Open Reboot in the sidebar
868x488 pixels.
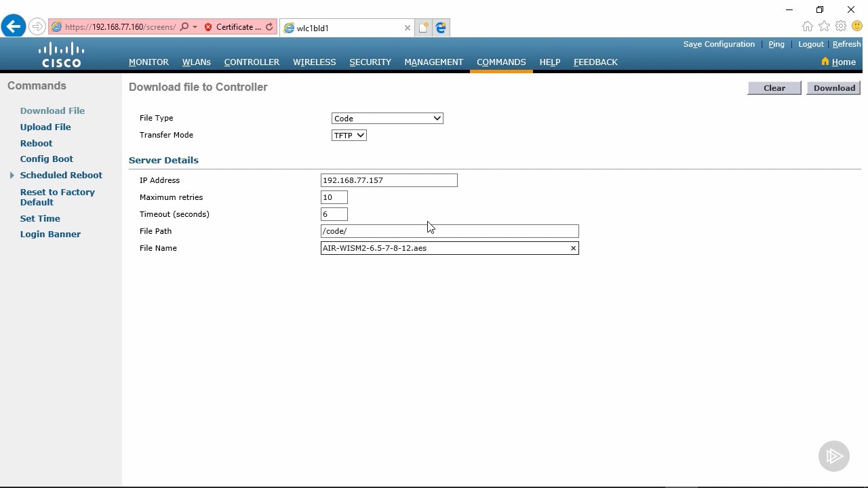click(x=36, y=143)
